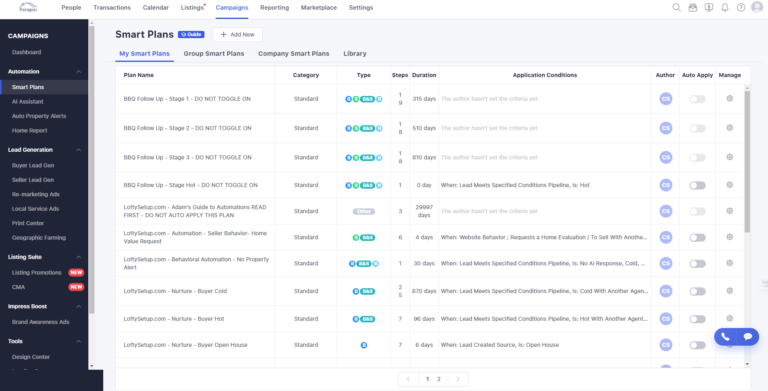Viewport: 768px width, 391px height.
Task: Toggle Auto Apply for Seller Behavior Home Value plan
Action: point(697,238)
